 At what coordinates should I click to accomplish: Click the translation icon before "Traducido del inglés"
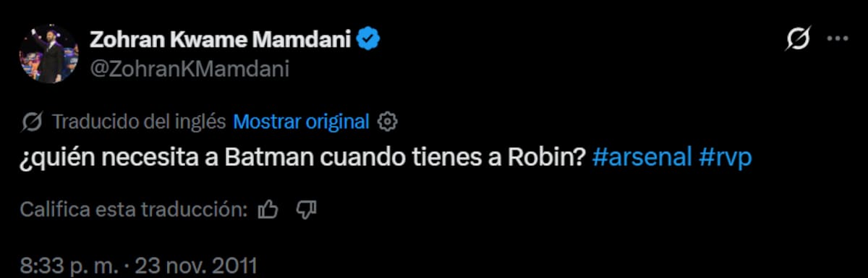[33, 122]
